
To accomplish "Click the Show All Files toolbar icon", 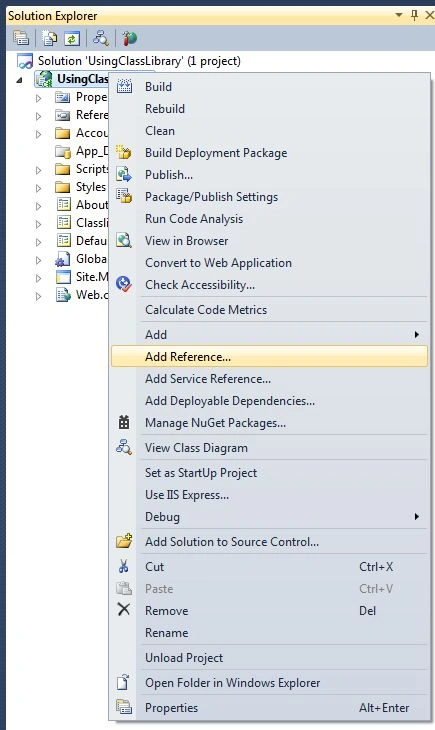I will tap(49, 38).
